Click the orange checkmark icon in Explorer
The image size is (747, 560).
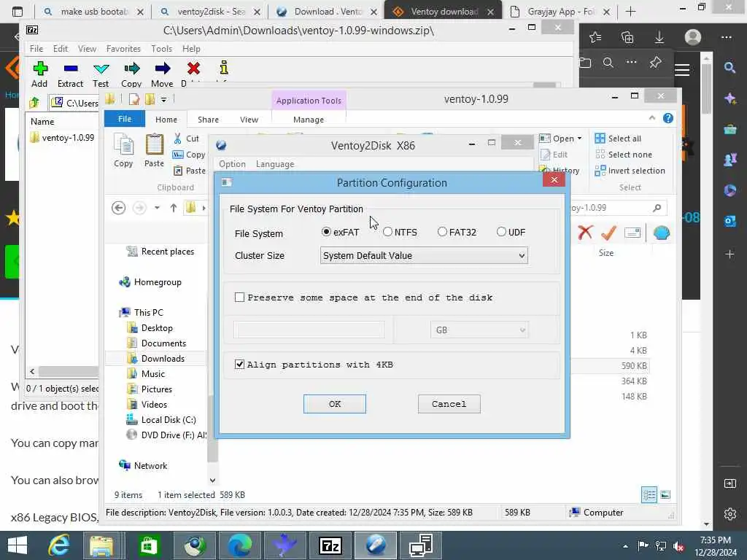(608, 233)
